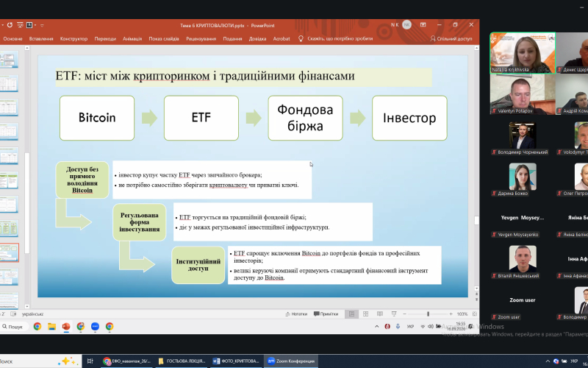Click Natalia Kryklivska video tile
The height and width of the screenshot is (368, 588).
pos(523,53)
